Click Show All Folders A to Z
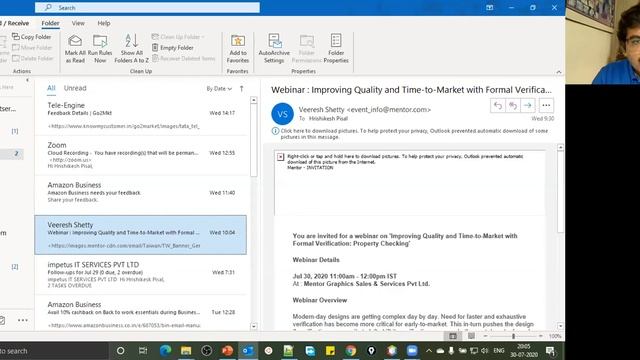 coord(131,49)
